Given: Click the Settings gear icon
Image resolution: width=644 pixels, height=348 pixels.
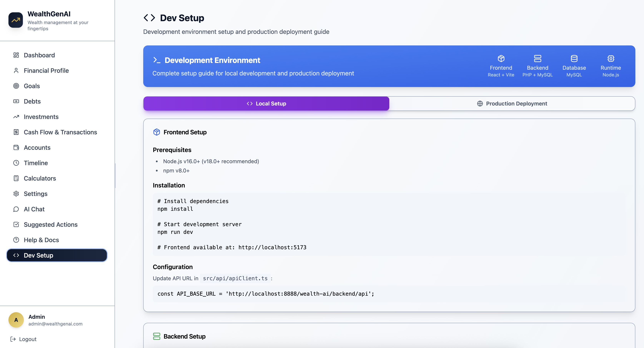Looking at the screenshot, I should [16, 194].
